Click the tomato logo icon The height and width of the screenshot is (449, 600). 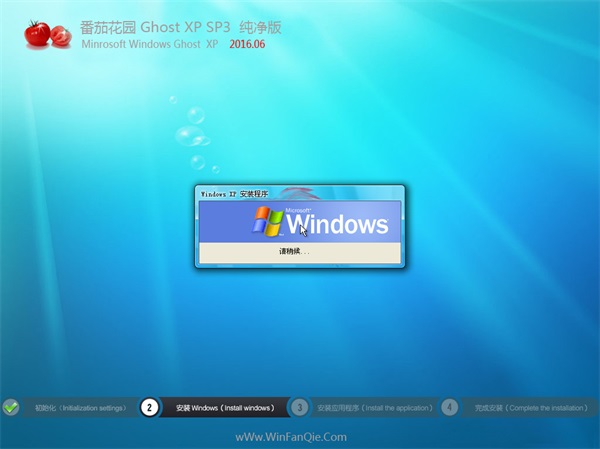[x=46, y=35]
